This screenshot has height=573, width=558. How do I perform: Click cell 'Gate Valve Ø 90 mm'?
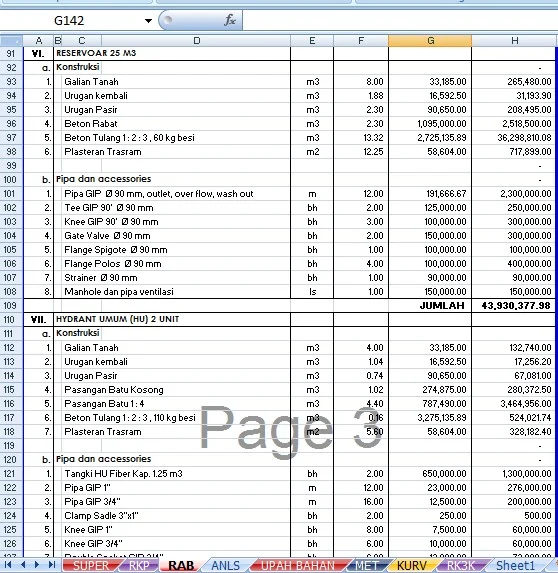coord(107,236)
